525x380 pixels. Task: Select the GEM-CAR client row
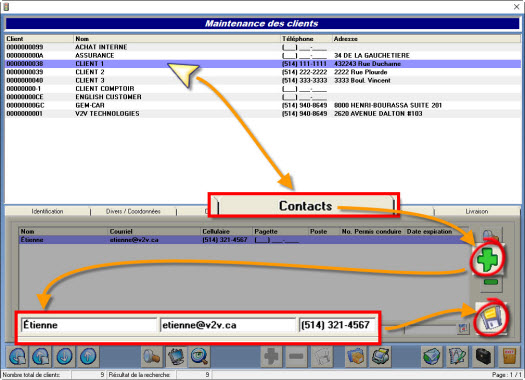click(263, 105)
